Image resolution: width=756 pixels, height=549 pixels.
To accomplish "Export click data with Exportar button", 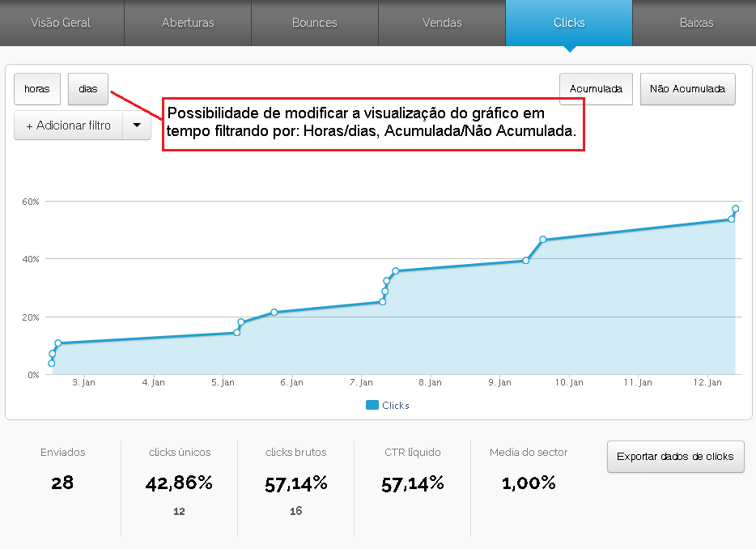I will (675, 457).
